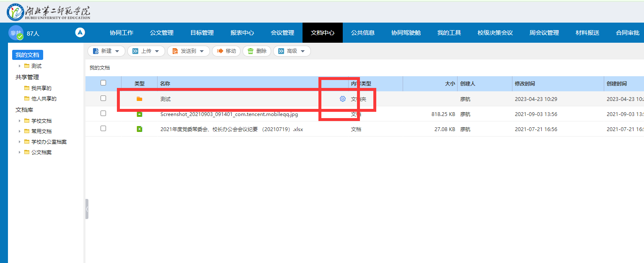Open the 上传 dropdown menu
Viewport: 644px width, 263px height.
pos(146,51)
